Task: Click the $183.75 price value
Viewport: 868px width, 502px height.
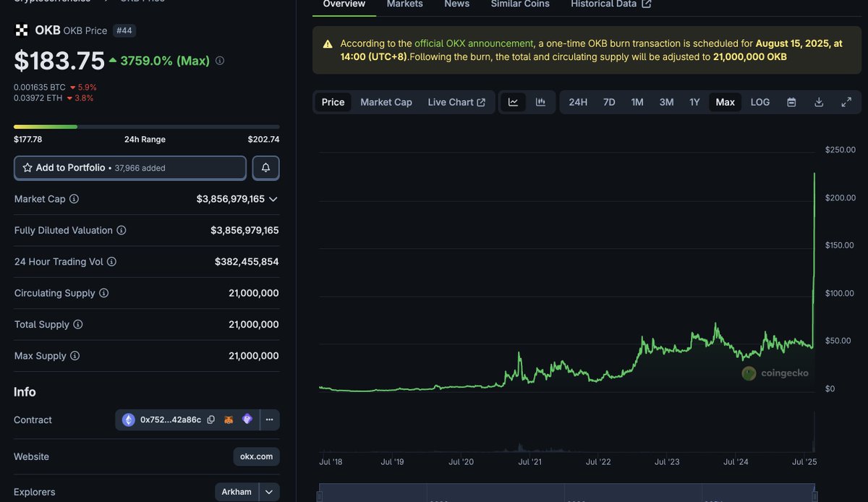Action: [59, 61]
